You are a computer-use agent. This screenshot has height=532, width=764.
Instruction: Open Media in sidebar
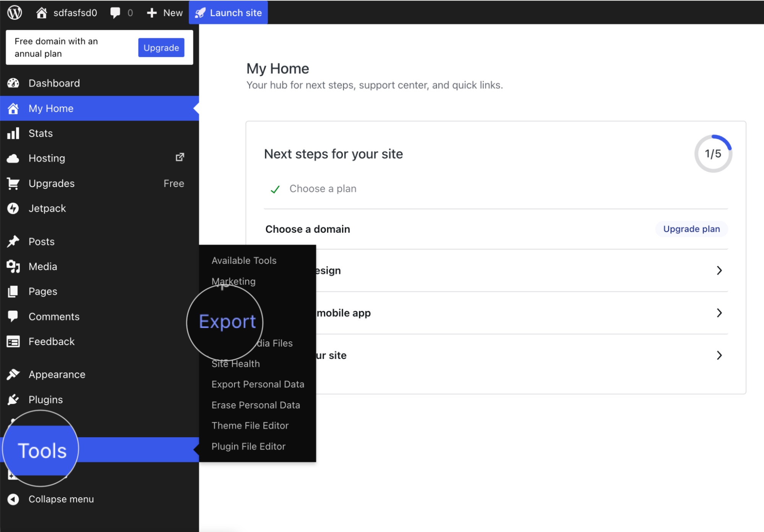tap(43, 266)
